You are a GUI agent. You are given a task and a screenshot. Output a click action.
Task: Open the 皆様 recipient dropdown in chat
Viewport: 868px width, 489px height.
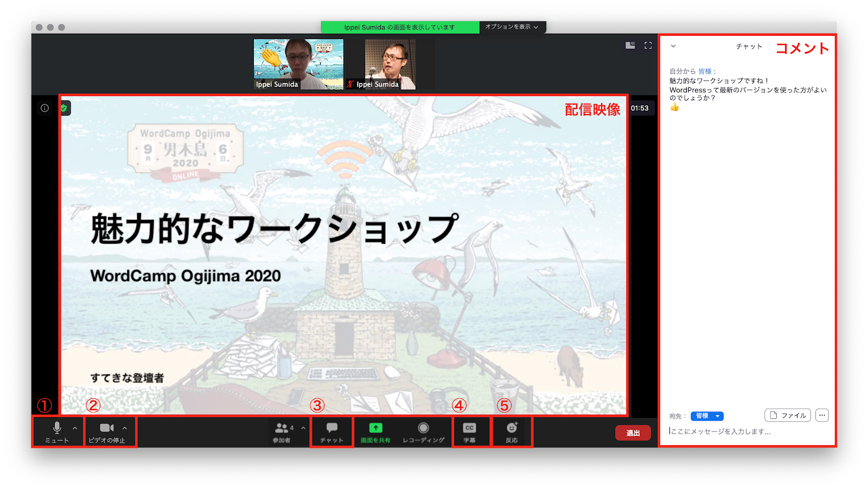tap(707, 416)
